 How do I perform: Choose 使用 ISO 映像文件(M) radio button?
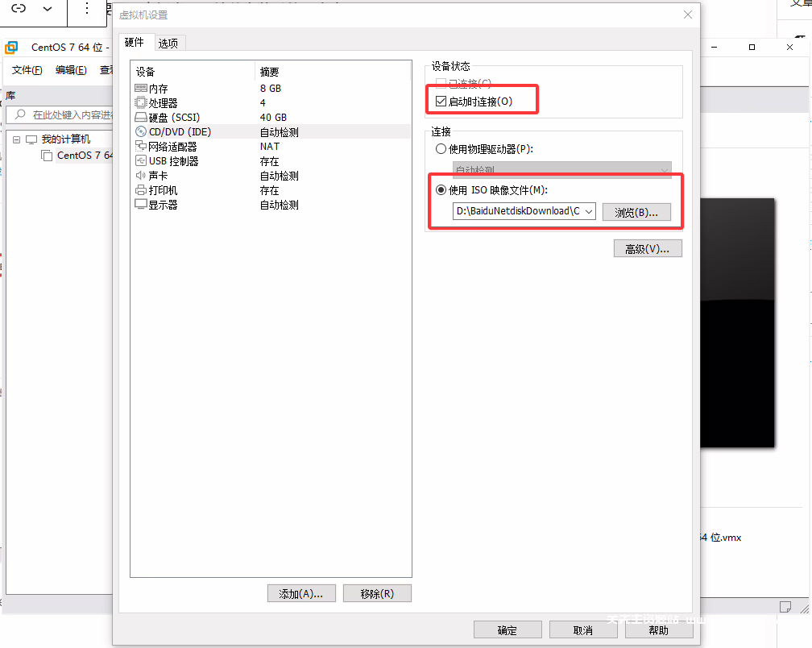[x=441, y=190]
